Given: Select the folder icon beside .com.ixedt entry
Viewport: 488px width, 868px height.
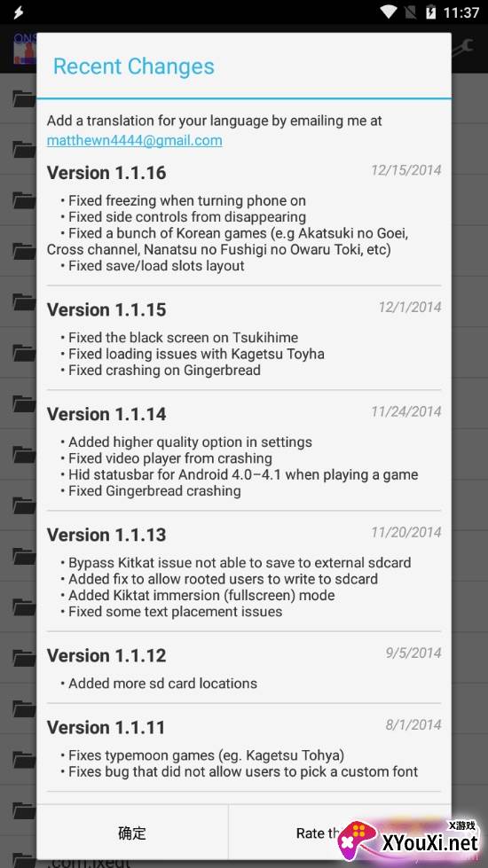Looking at the screenshot, I should [24, 860].
